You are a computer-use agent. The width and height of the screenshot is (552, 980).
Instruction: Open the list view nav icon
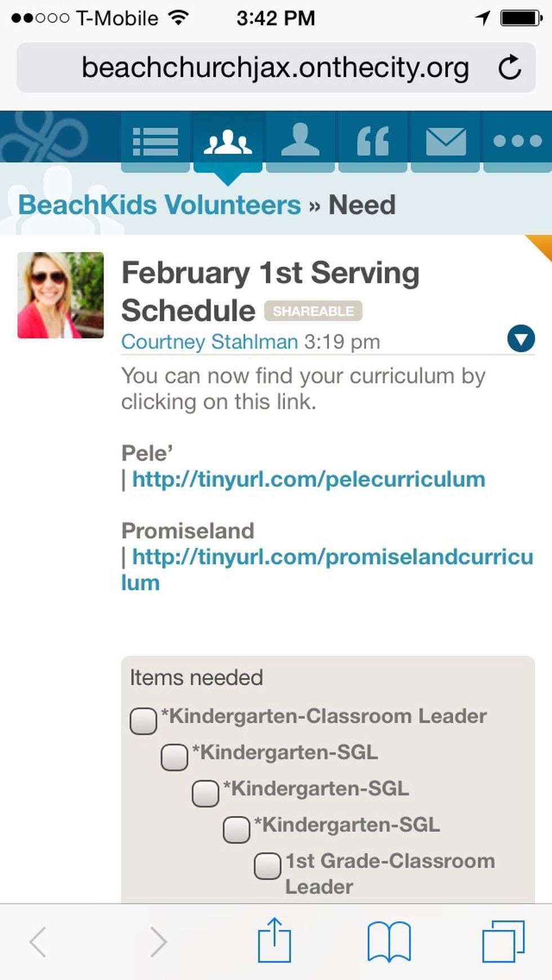coord(155,141)
